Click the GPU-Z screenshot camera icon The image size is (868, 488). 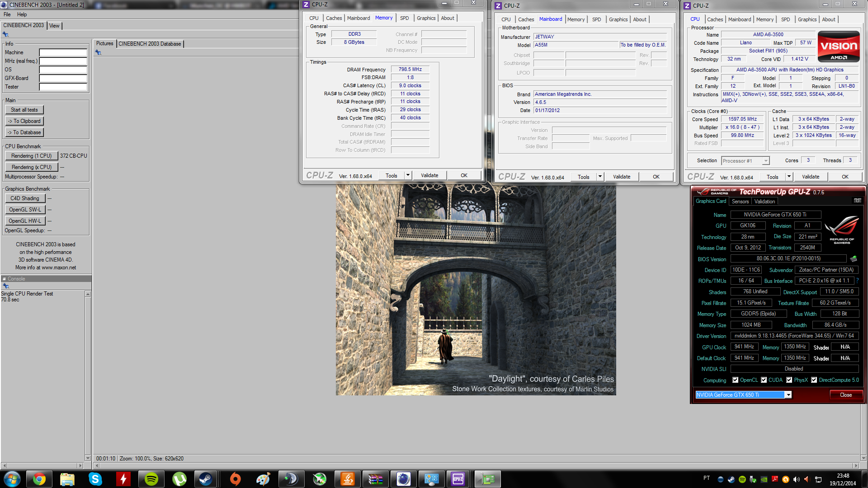point(857,201)
